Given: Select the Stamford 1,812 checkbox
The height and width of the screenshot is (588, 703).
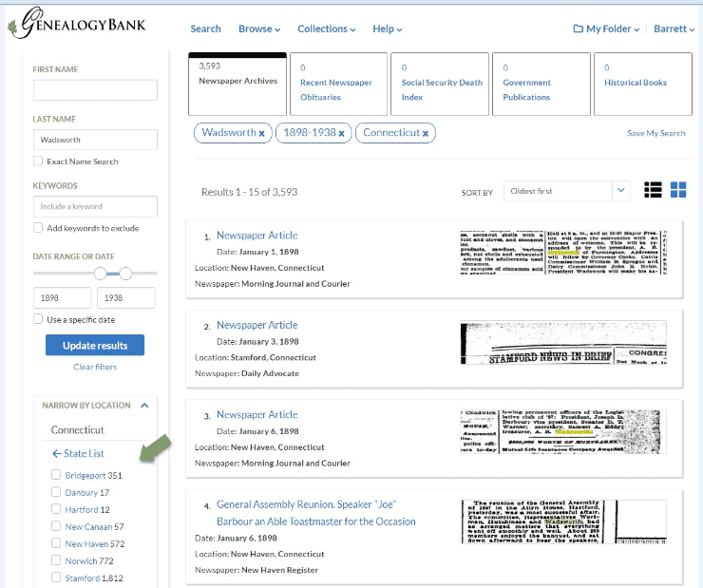Looking at the screenshot, I should pyautogui.click(x=56, y=578).
